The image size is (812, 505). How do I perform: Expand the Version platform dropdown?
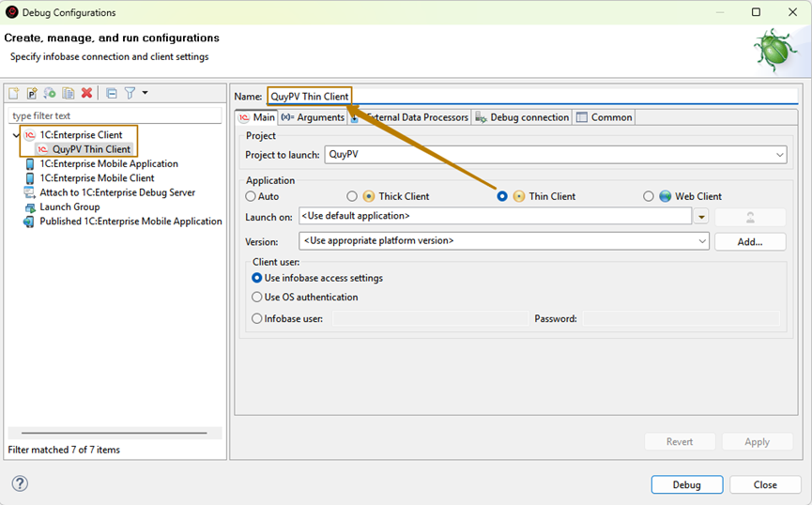coord(702,241)
